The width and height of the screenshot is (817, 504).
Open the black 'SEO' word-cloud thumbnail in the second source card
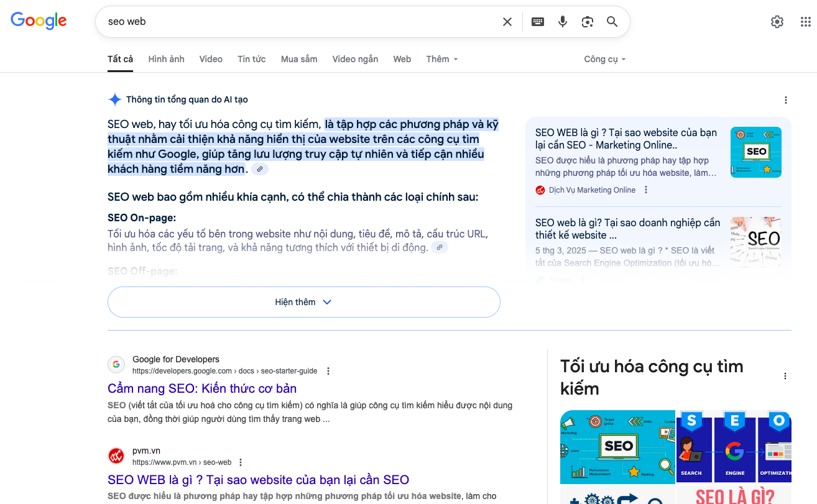click(x=756, y=242)
